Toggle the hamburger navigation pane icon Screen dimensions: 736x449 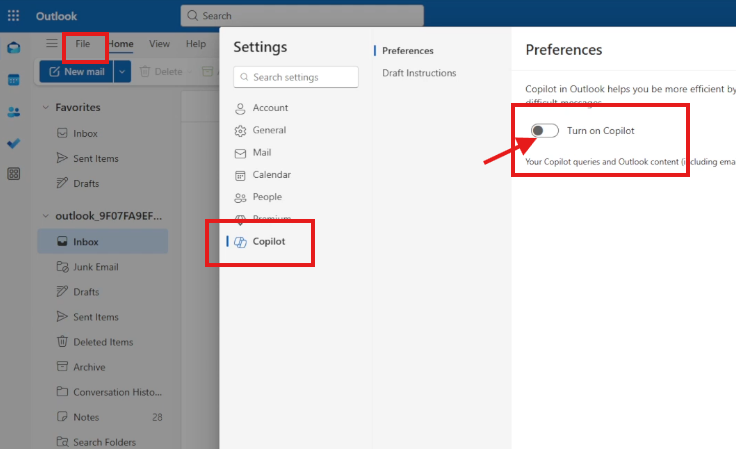[x=52, y=44]
